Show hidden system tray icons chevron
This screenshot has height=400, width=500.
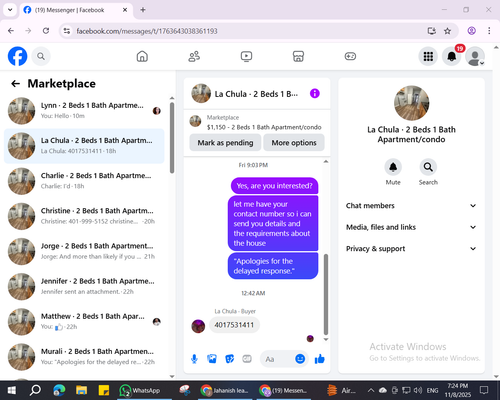point(371,390)
